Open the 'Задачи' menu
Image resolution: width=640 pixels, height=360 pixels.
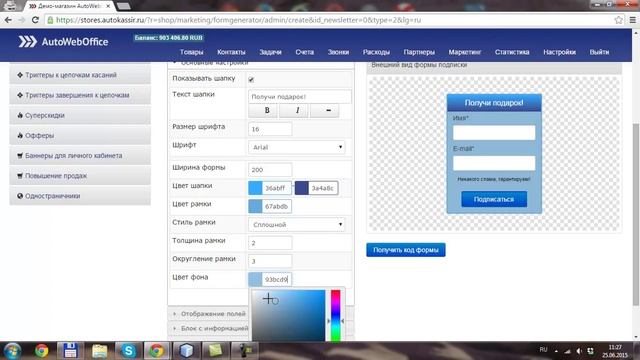coord(270,52)
